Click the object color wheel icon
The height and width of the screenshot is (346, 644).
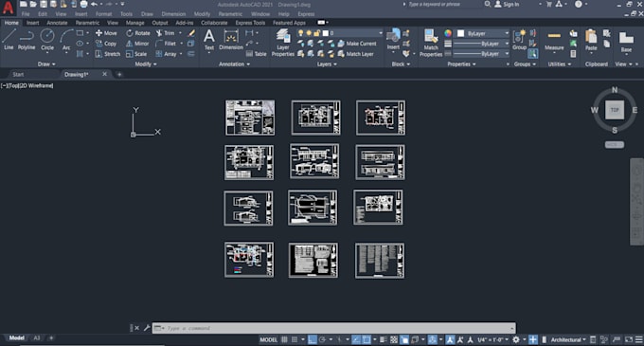[448, 33]
